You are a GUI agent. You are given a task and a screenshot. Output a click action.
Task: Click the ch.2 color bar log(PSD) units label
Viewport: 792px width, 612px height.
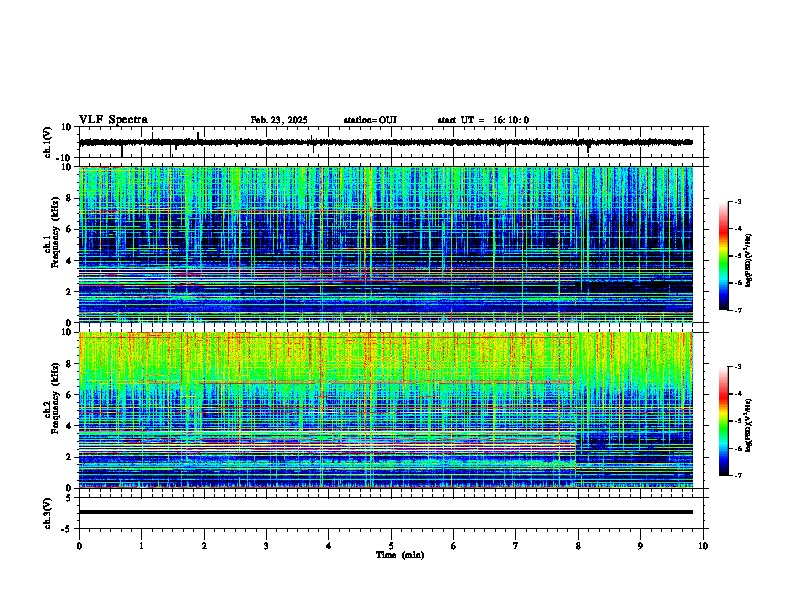[749, 425]
